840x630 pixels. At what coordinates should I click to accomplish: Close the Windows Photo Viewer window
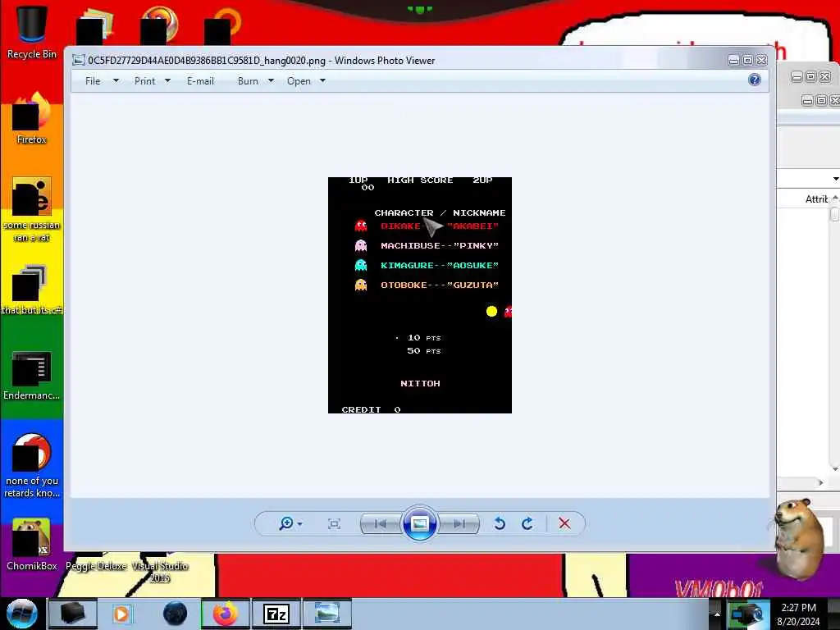pyautogui.click(x=761, y=61)
